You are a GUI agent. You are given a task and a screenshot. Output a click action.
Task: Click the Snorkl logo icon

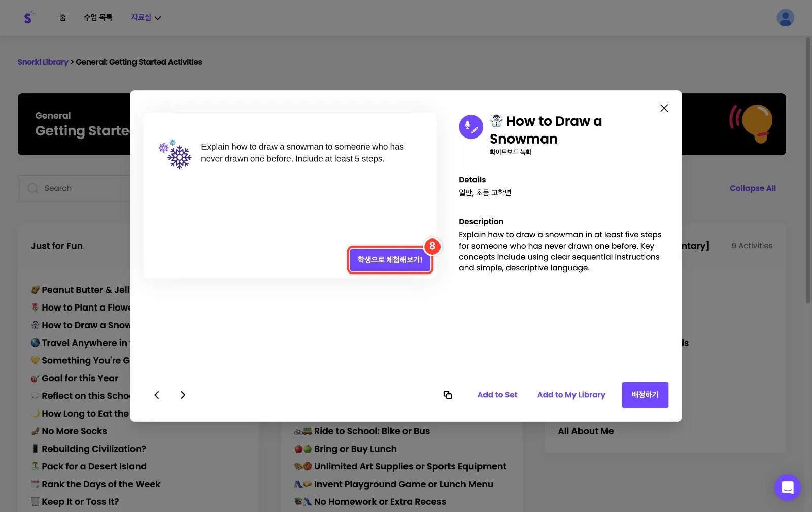[x=29, y=18]
